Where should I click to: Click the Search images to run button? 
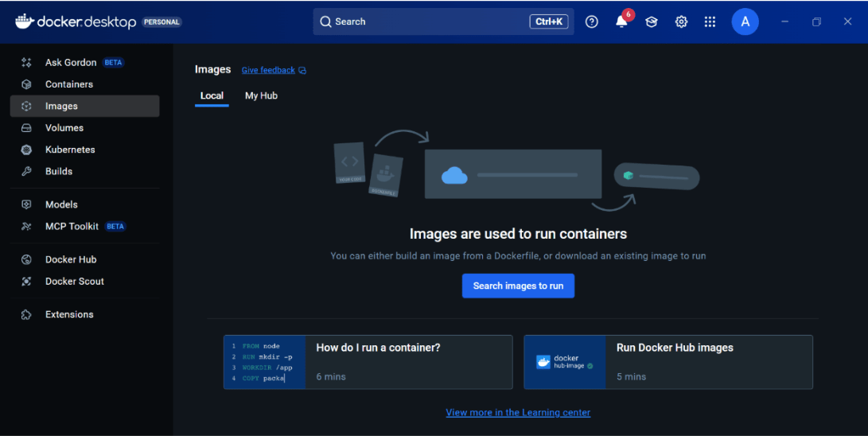tap(518, 286)
